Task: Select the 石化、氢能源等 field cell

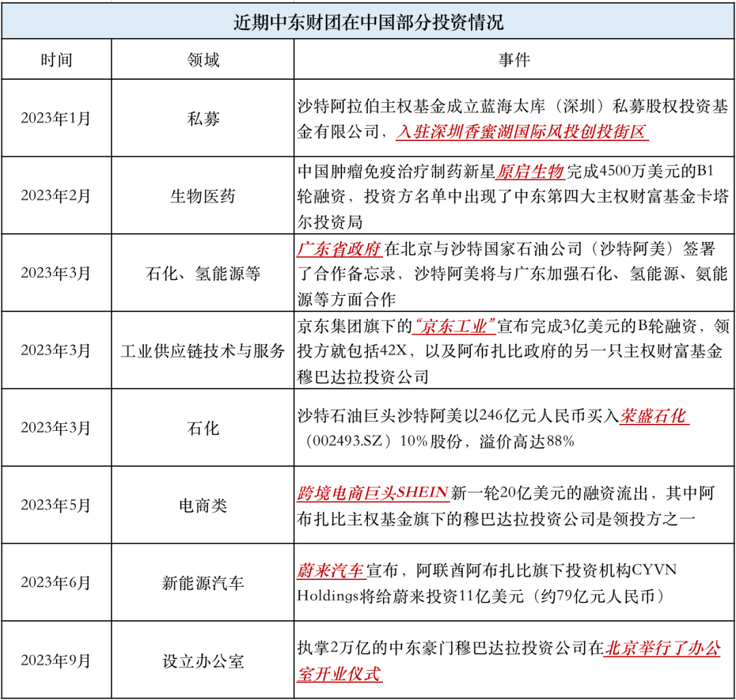Action: [203, 273]
